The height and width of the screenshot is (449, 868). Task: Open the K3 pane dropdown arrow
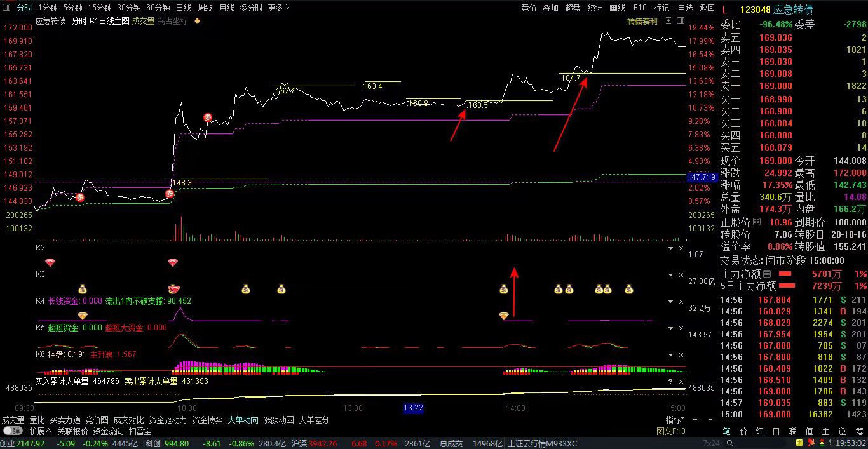click(670, 275)
